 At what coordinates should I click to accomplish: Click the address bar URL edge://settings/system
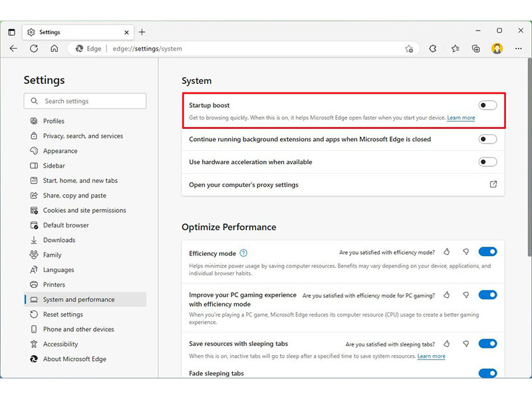point(147,49)
